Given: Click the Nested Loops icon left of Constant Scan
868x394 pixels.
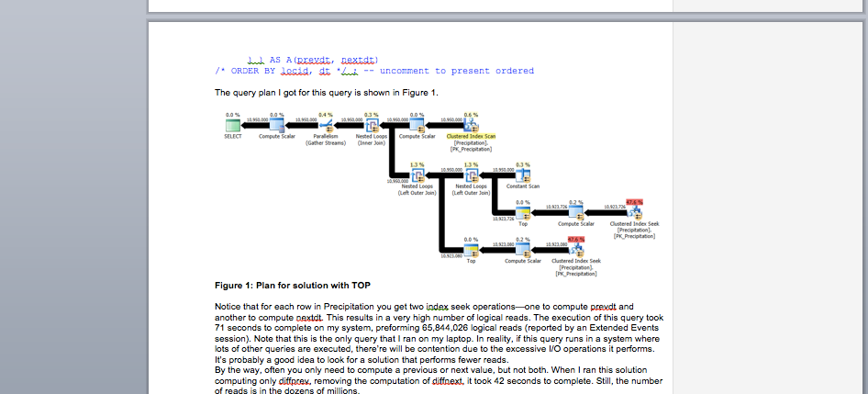Looking at the screenshot, I should 470,174.
